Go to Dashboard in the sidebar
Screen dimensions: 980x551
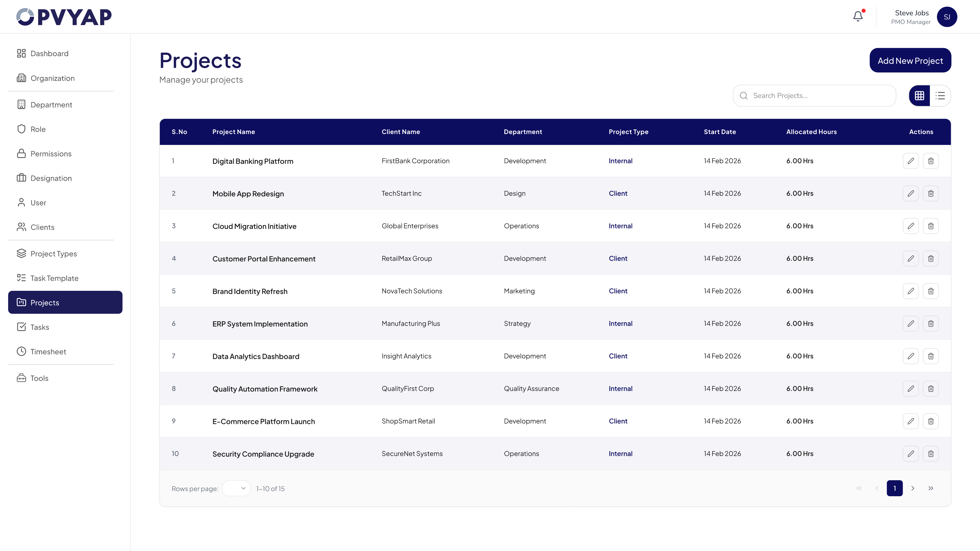point(49,54)
